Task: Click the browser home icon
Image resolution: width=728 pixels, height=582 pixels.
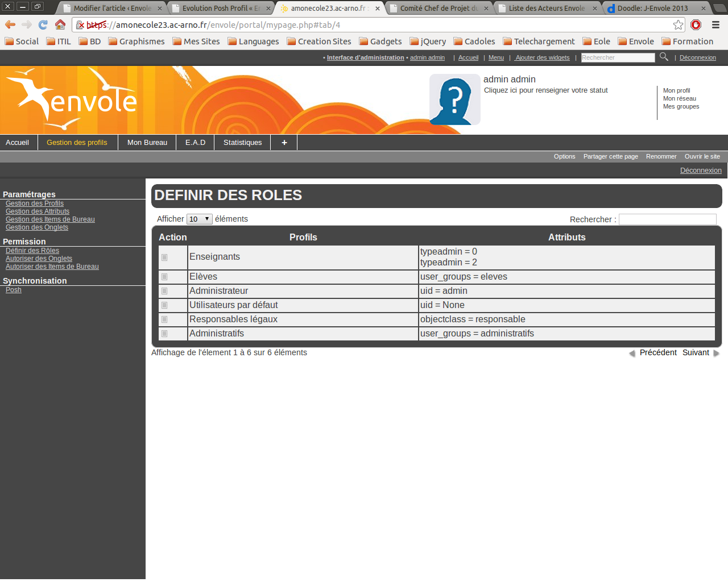Action: [x=60, y=24]
